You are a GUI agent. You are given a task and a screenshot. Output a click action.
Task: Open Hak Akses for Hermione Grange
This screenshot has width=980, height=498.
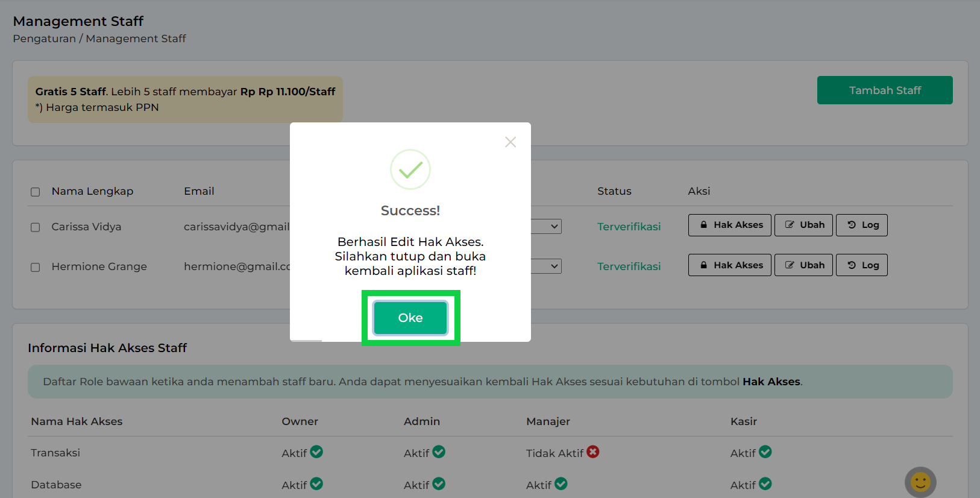click(730, 265)
